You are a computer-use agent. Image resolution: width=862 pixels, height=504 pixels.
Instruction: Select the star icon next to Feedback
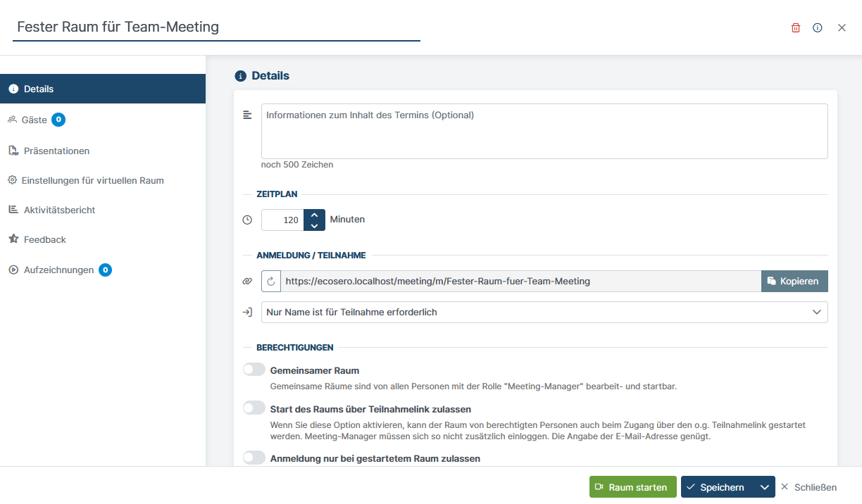(x=12, y=239)
